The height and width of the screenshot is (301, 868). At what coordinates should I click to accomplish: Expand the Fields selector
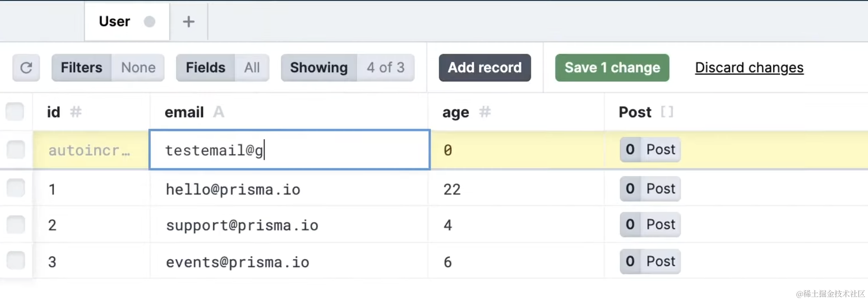(222, 68)
